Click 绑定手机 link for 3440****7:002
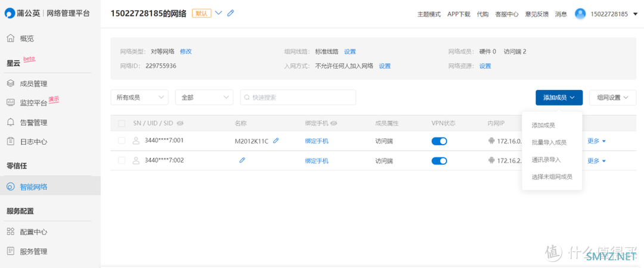The height and width of the screenshot is (268, 644). click(x=317, y=161)
